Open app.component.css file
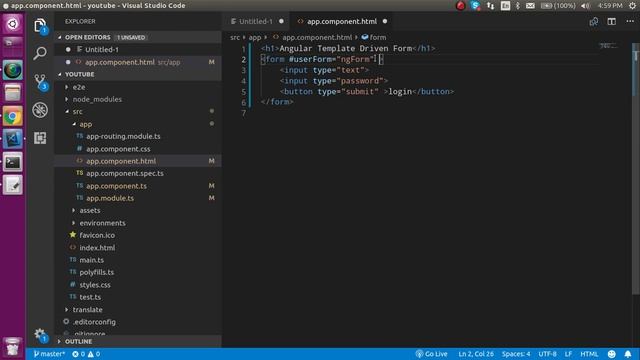 pos(138,149)
